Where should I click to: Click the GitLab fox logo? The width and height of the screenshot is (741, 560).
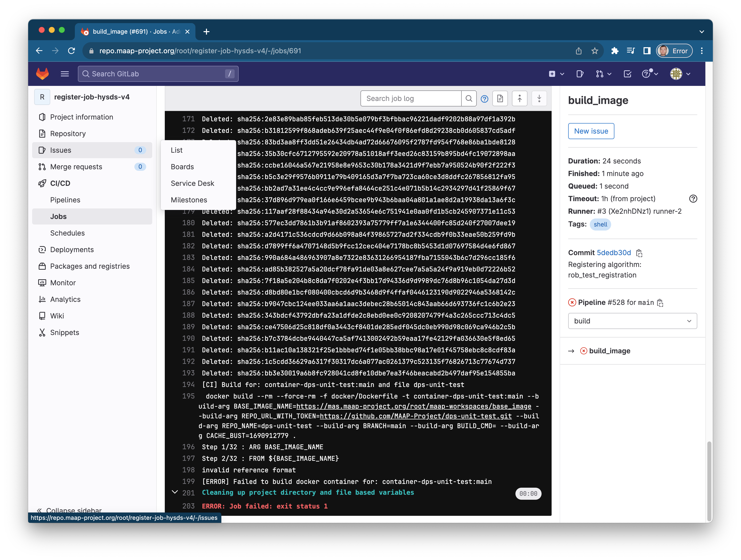(42, 74)
